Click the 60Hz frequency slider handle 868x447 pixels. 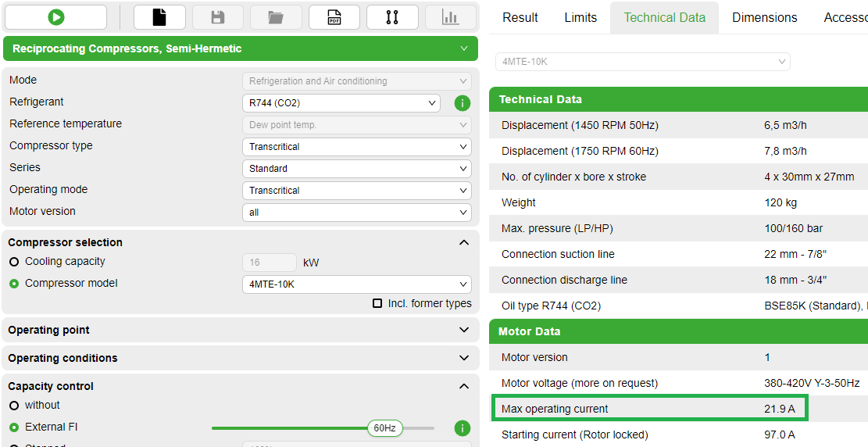click(x=384, y=428)
